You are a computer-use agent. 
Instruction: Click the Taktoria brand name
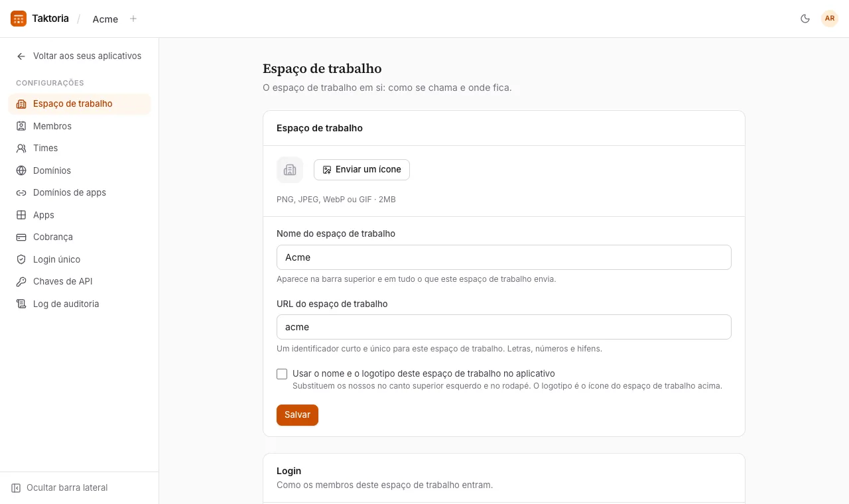[x=50, y=19]
